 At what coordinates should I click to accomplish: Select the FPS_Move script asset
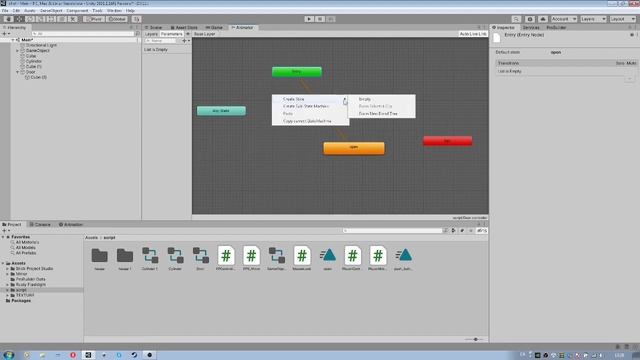point(251,258)
